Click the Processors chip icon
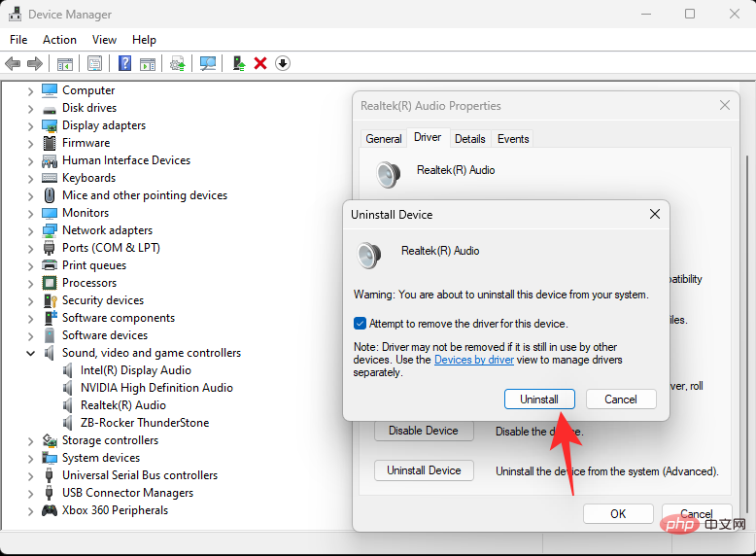 point(50,283)
